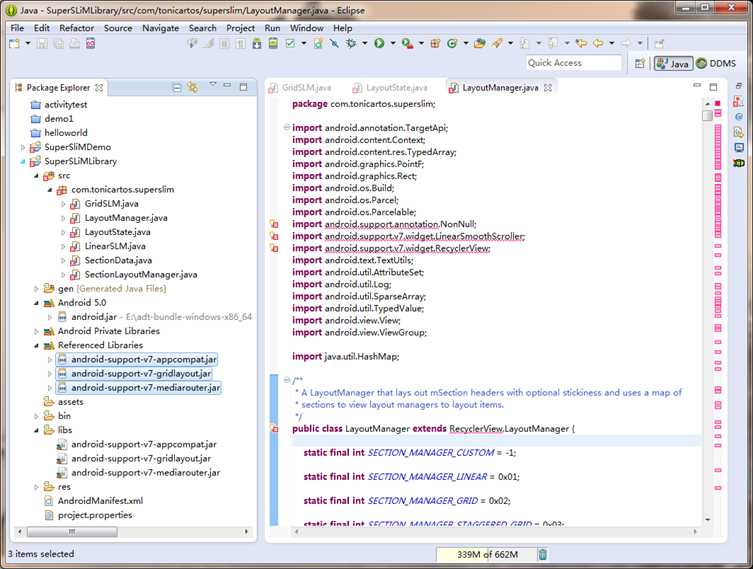
Task: Click the Debug bug icon in toolbar
Action: (350, 44)
